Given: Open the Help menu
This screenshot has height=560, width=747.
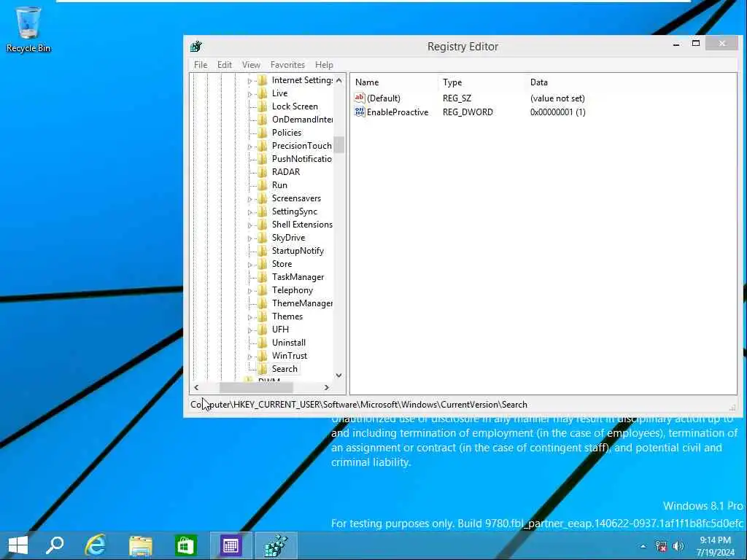Looking at the screenshot, I should (x=324, y=65).
